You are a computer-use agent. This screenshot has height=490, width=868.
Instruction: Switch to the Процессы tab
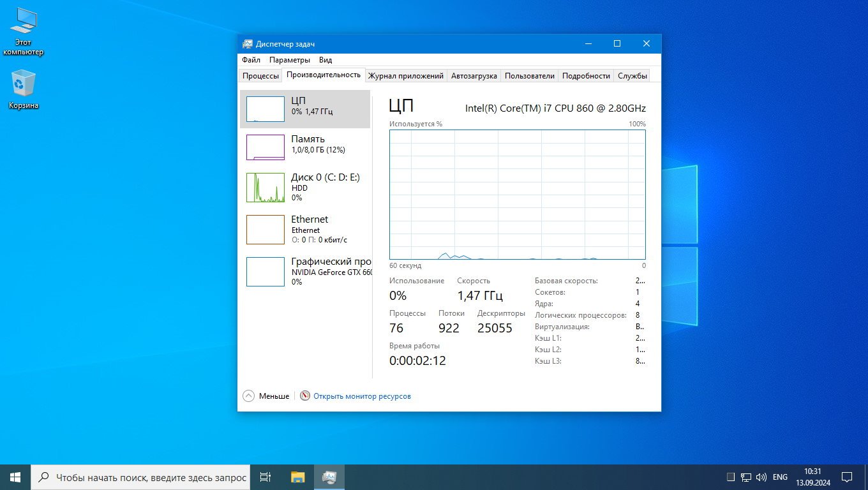click(260, 76)
